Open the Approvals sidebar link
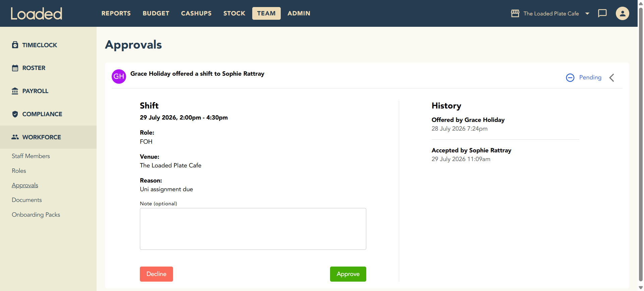 (25, 185)
